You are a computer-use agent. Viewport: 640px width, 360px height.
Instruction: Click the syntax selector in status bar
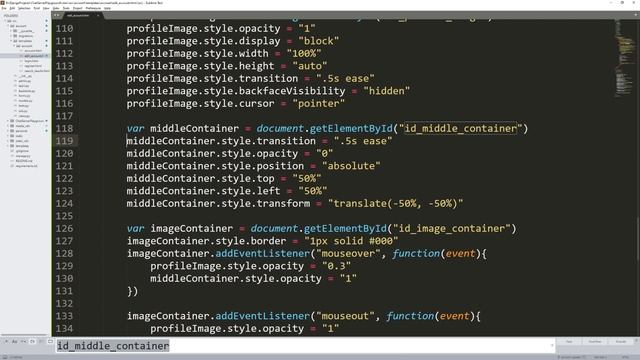coord(625,357)
